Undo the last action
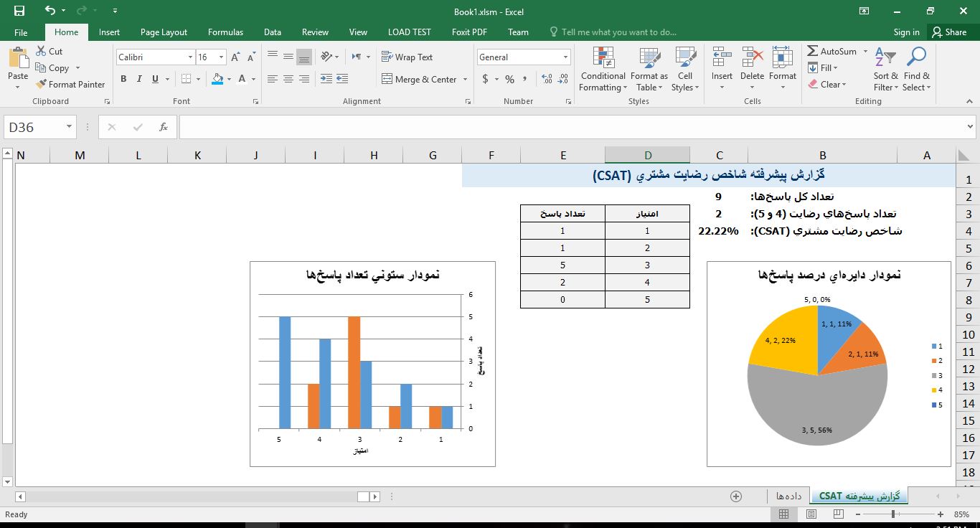 pos(50,11)
